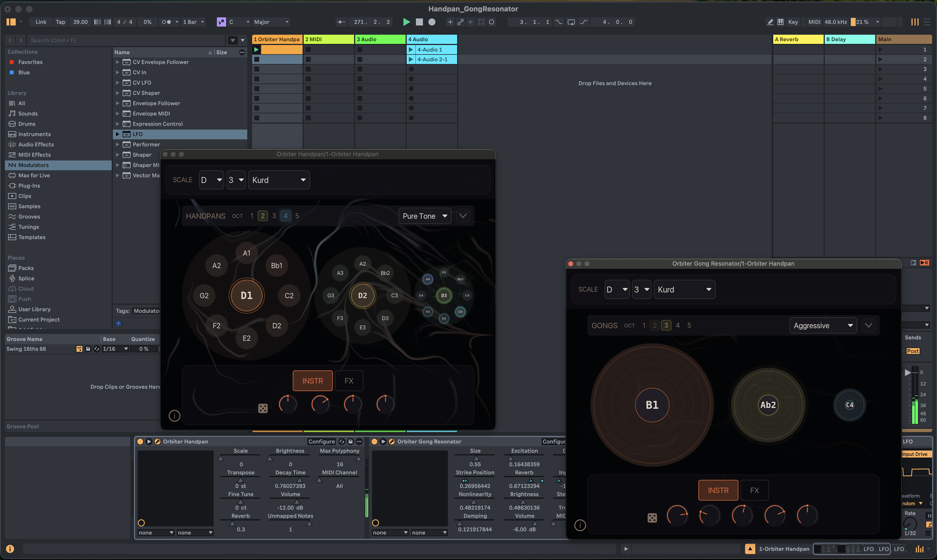The width and height of the screenshot is (937, 560).
Task: Open the Sounds category in browser
Action: tap(28, 113)
